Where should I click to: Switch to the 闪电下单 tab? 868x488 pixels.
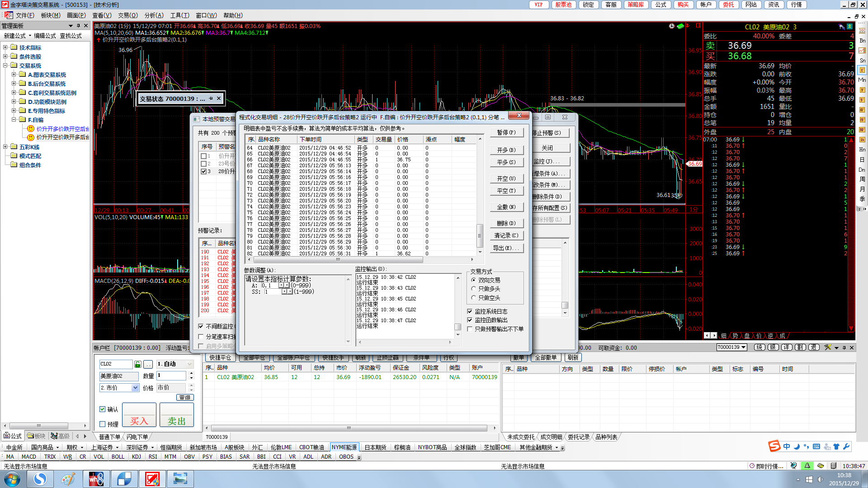tap(137, 437)
